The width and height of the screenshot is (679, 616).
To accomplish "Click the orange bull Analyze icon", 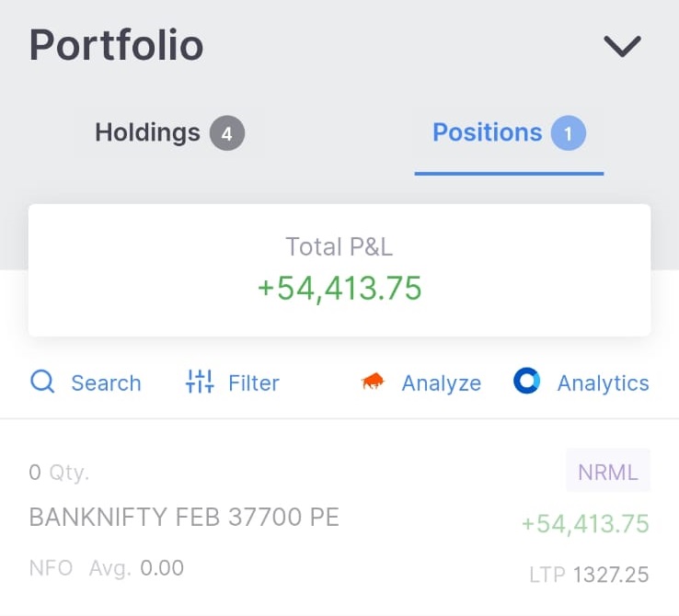I will point(373,382).
